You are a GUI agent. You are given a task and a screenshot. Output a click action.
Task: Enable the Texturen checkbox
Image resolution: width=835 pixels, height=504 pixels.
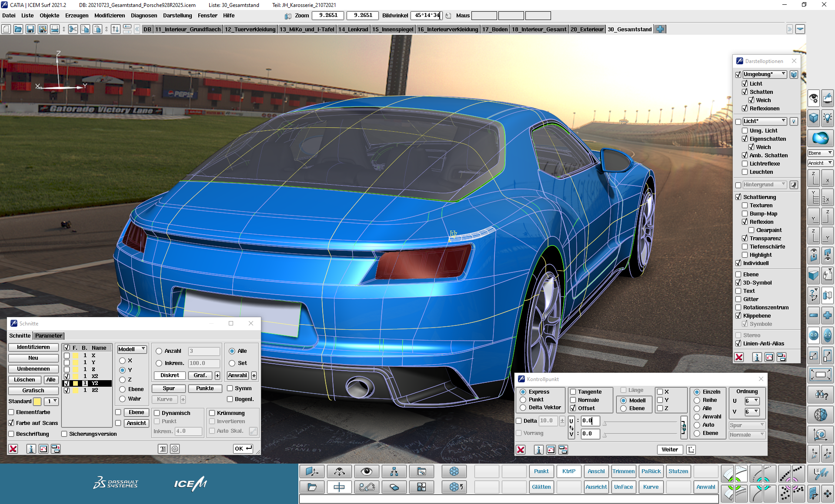(x=745, y=206)
